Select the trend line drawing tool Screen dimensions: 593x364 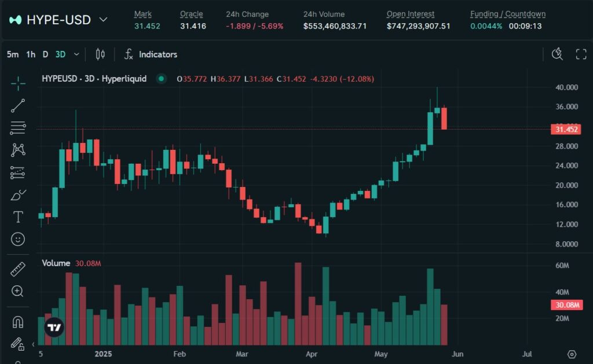pyautogui.click(x=18, y=106)
